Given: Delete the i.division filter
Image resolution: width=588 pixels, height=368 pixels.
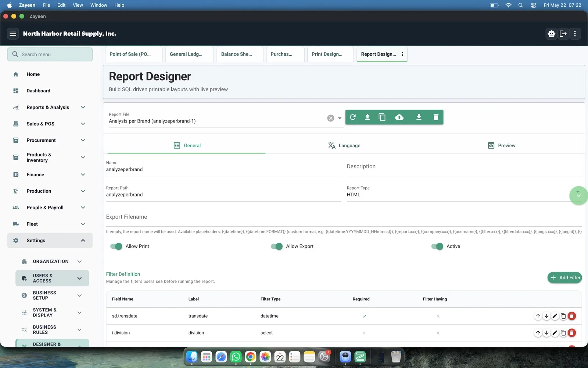Looking at the screenshot, I should [572, 333].
